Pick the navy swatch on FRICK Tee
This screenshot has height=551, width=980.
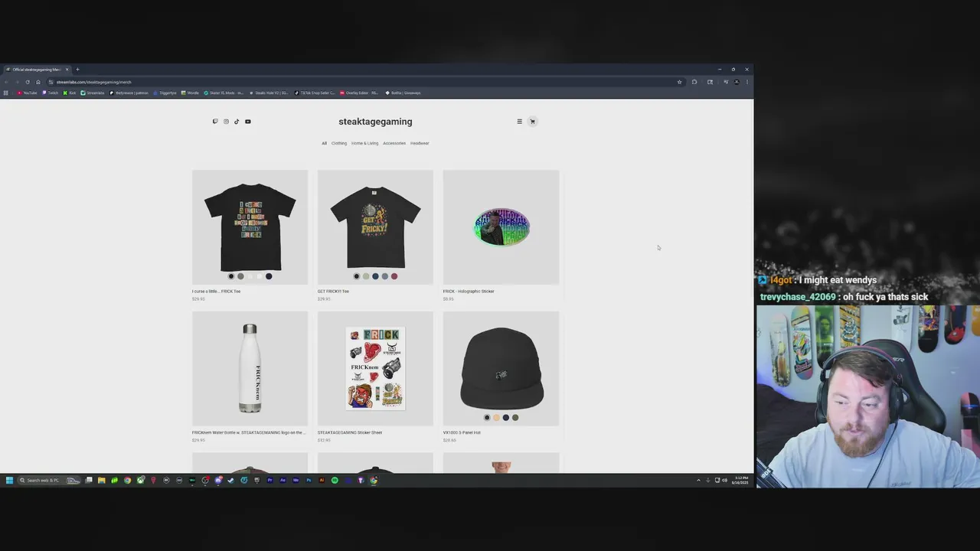pyautogui.click(x=269, y=276)
